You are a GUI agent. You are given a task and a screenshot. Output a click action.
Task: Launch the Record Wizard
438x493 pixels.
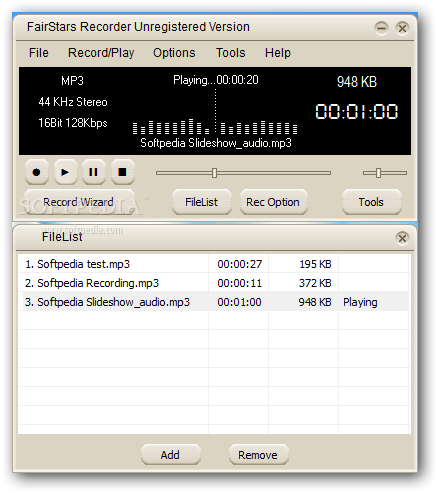79,202
